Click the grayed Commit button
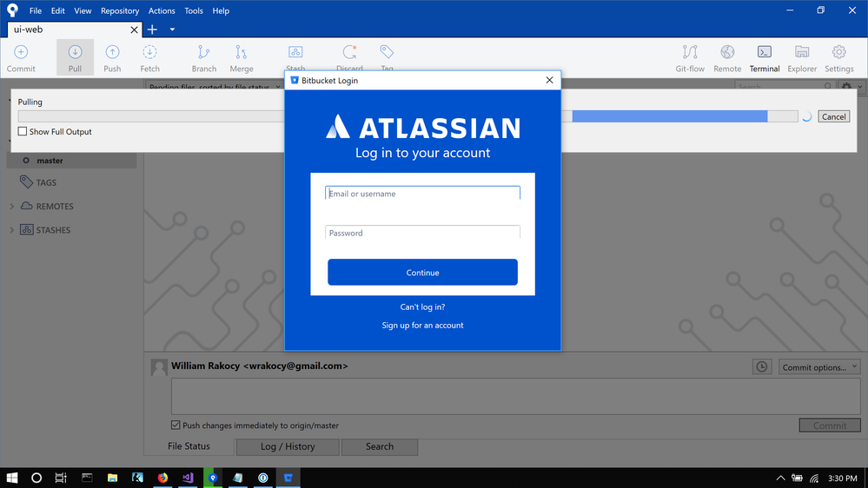The image size is (868, 488). [830, 425]
